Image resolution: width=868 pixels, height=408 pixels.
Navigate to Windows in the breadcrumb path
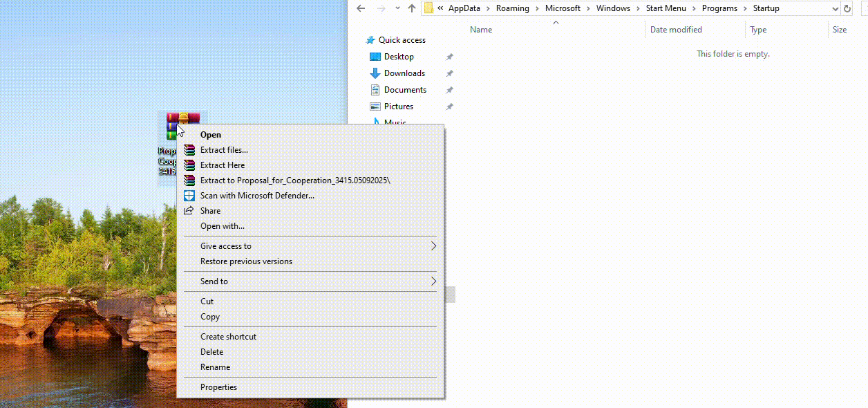(x=613, y=8)
